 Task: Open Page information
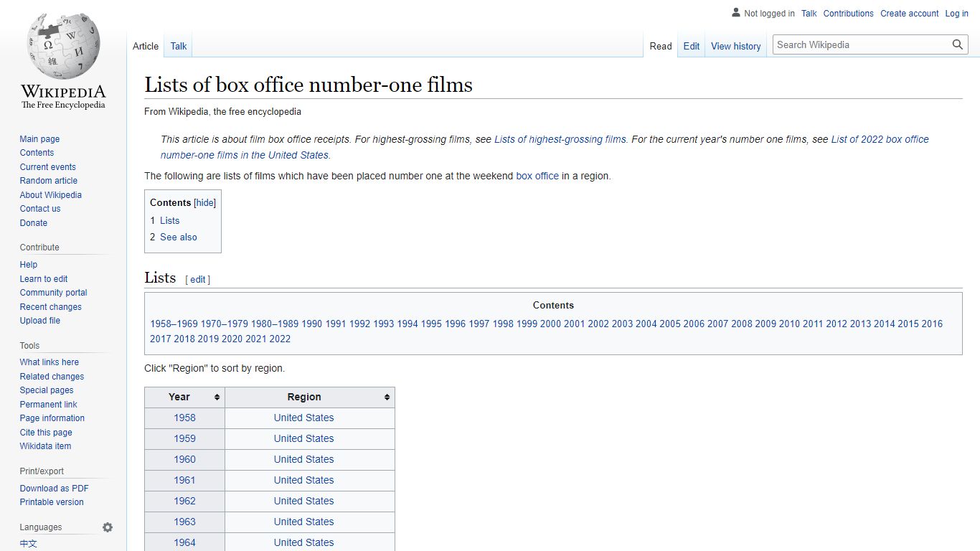point(52,418)
